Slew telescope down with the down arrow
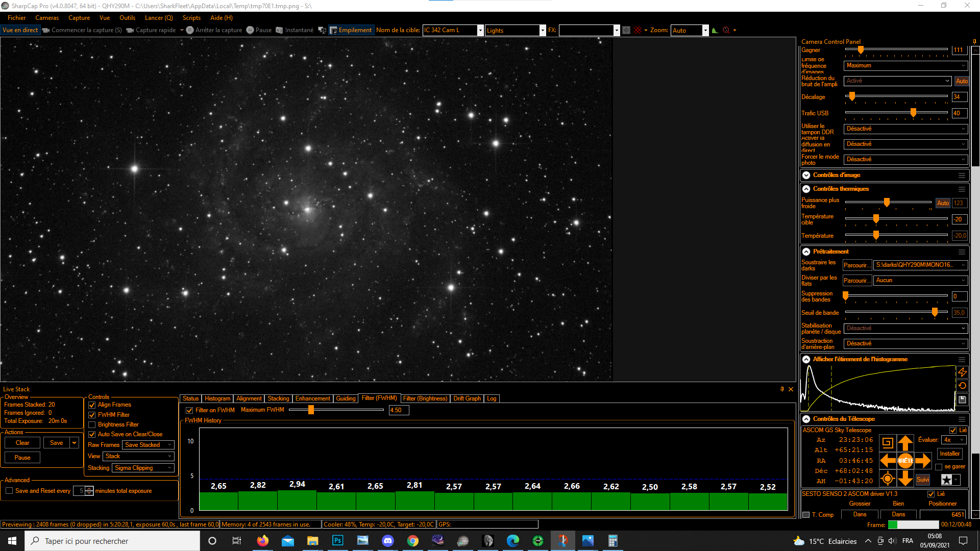Image resolution: width=980 pixels, height=551 pixels. tap(905, 479)
